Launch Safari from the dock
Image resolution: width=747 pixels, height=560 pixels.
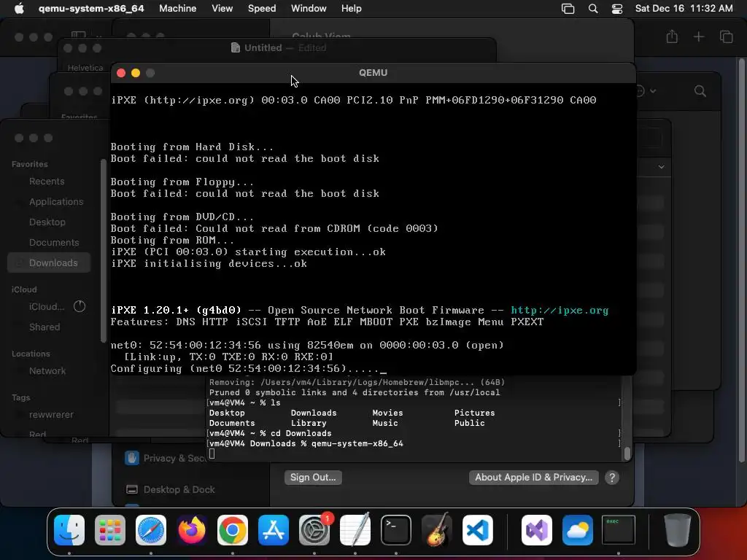[151, 529]
